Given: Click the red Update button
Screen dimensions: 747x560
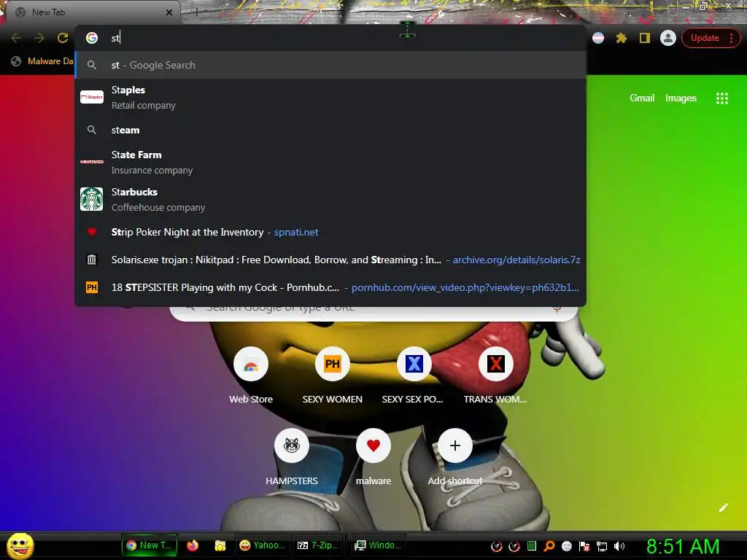Looking at the screenshot, I should [705, 38].
